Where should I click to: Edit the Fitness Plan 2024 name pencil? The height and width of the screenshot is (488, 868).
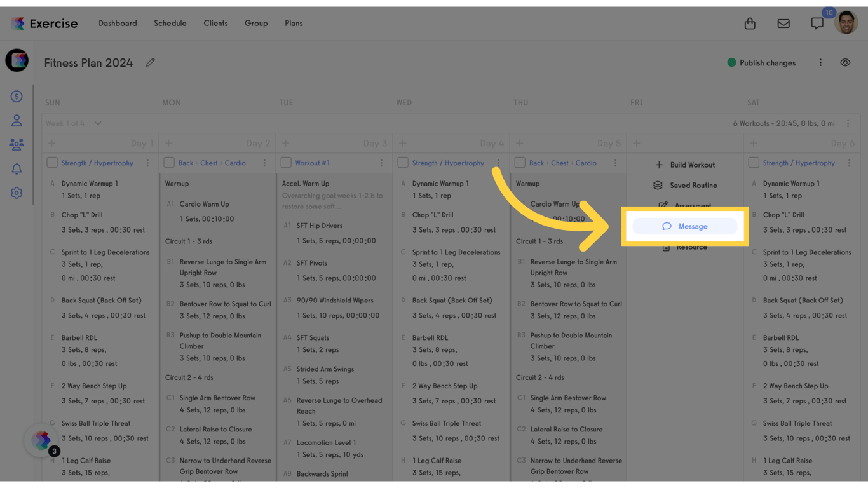tap(150, 62)
